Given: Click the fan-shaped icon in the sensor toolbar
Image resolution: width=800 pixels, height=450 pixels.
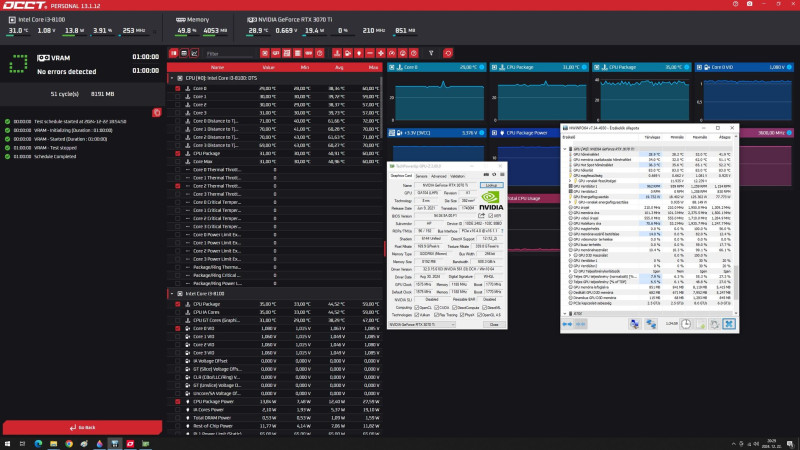Looking at the screenshot, I should [381, 53].
